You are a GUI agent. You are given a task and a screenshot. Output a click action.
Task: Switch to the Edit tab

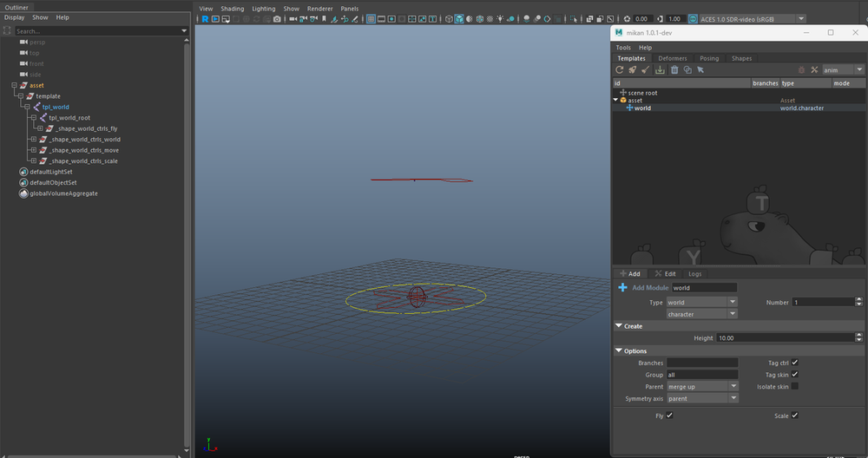665,273
